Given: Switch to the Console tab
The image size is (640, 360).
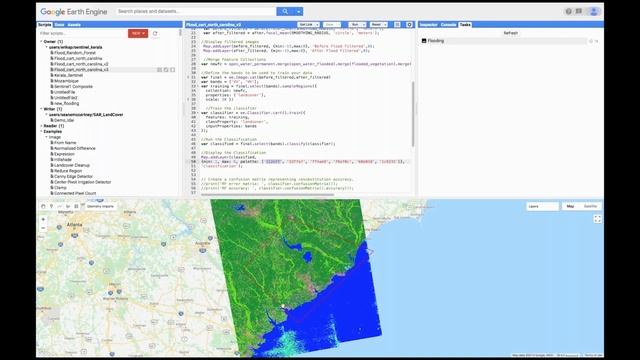Looking at the screenshot, I should pos(448,25).
